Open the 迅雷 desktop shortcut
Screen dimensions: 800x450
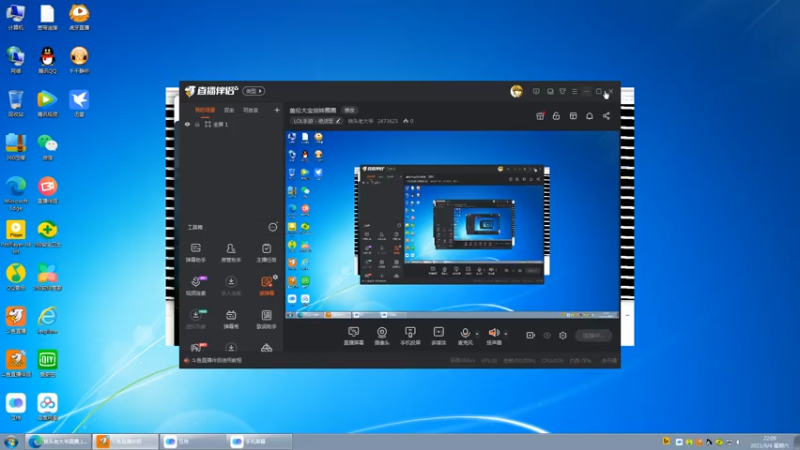pos(79,104)
